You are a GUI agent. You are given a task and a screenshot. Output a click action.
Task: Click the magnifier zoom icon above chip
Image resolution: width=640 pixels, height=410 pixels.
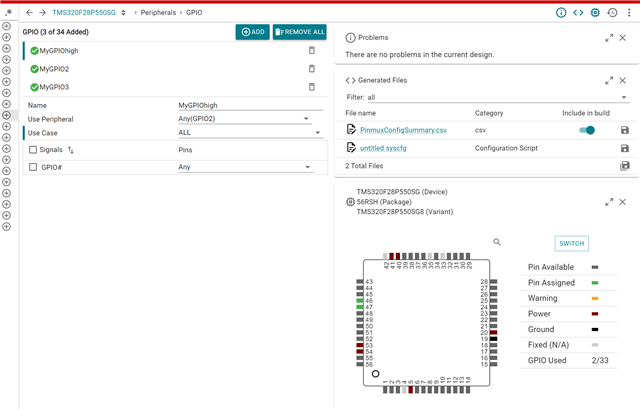pos(497,242)
